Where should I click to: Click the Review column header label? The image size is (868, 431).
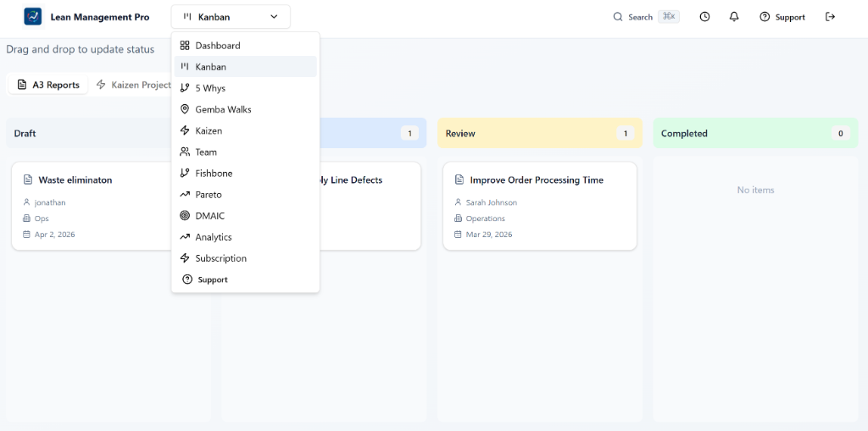click(x=460, y=133)
